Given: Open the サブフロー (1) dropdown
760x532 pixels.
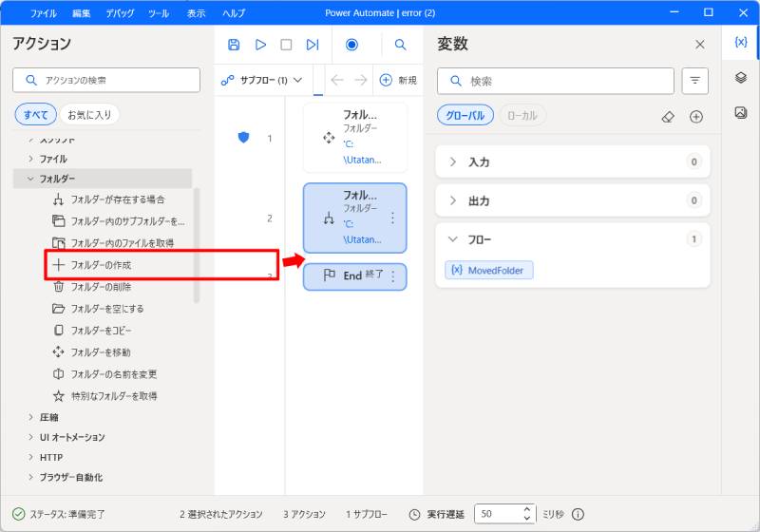Looking at the screenshot, I should click(262, 80).
